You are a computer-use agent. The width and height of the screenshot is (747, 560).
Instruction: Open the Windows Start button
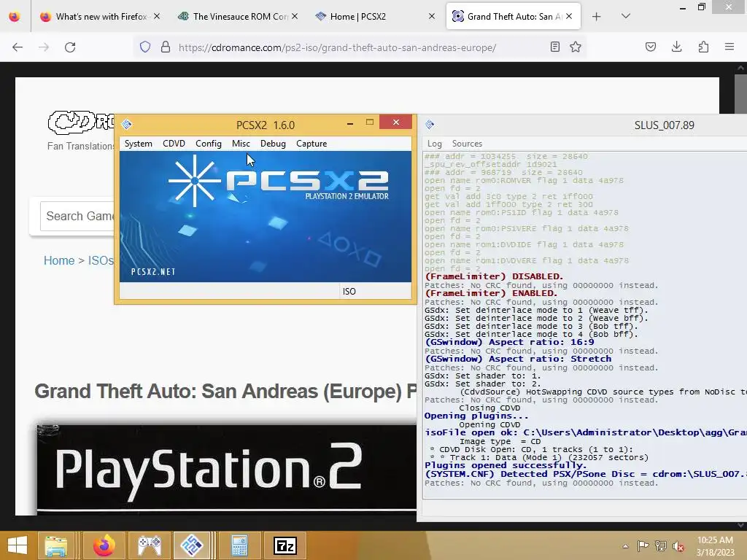coord(18,545)
